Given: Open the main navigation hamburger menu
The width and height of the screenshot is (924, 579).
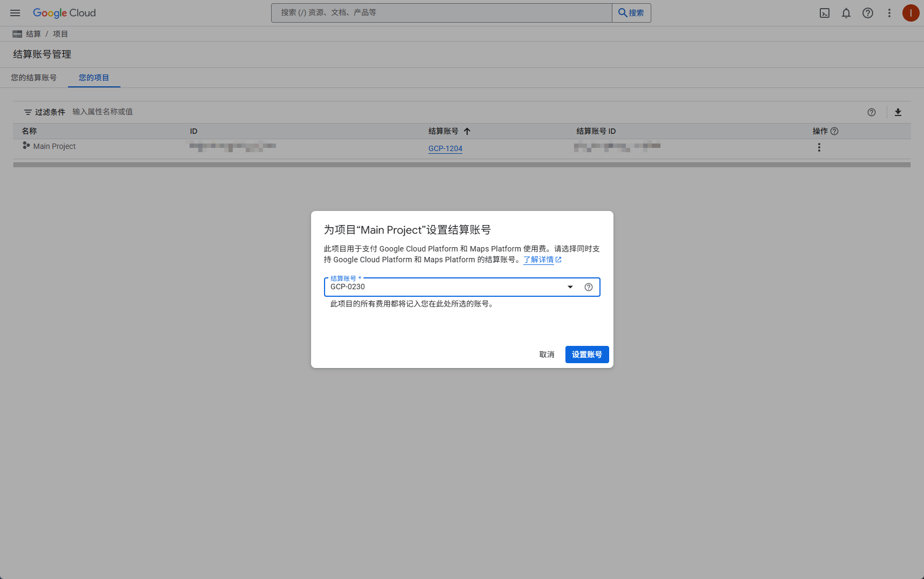Looking at the screenshot, I should point(15,13).
